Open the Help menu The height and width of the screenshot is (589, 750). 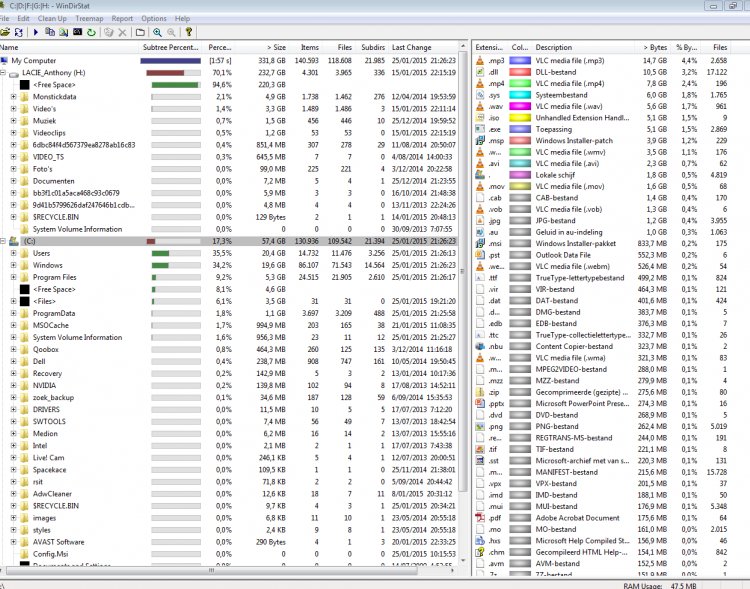pos(182,19)
